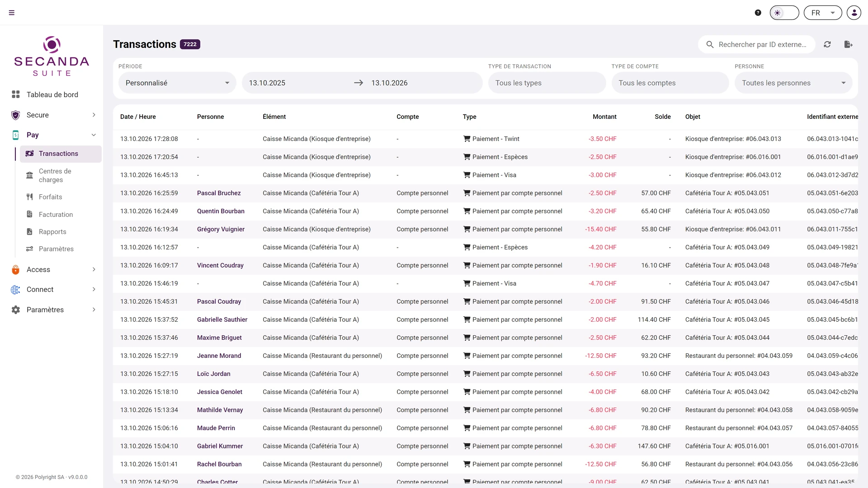
Task: Click the cart icon for Paiement - Twint
Action: point(467,139)
